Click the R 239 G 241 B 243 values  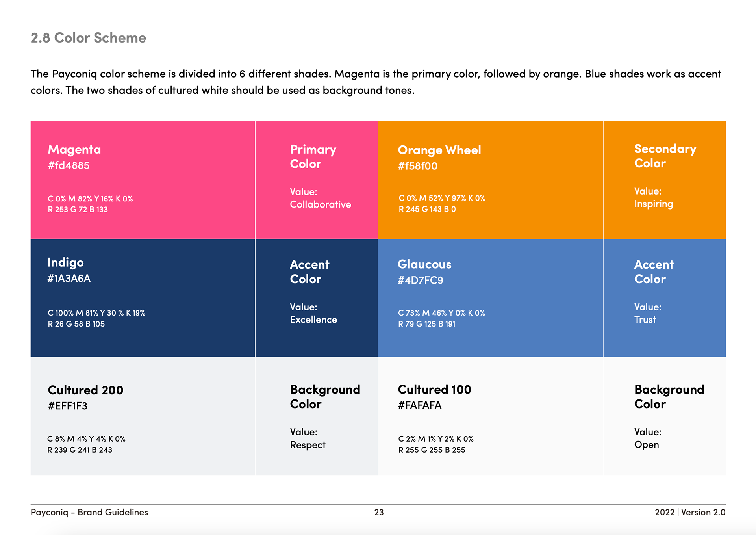click(80, 450)
